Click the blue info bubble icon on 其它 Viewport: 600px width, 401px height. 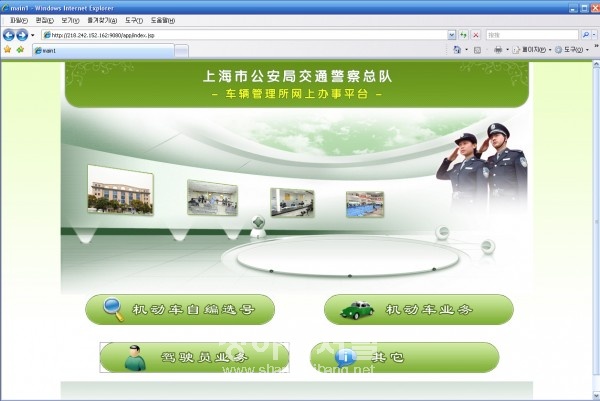(346, 358)
